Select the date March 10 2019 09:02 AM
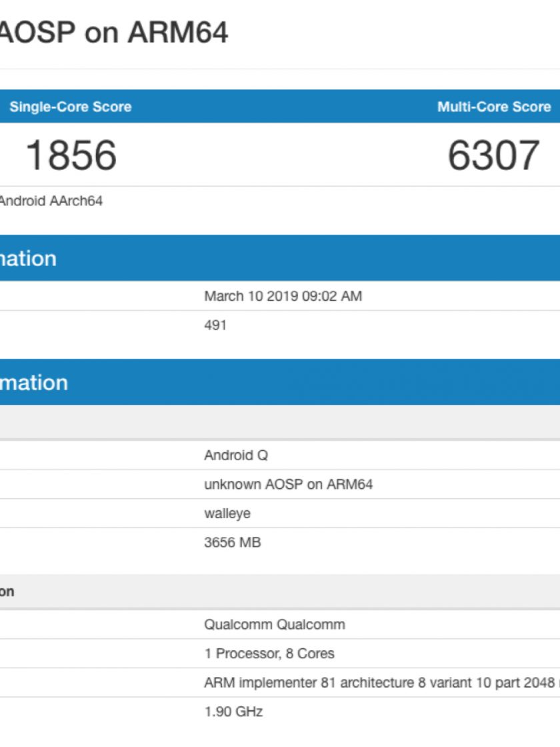 283,296
